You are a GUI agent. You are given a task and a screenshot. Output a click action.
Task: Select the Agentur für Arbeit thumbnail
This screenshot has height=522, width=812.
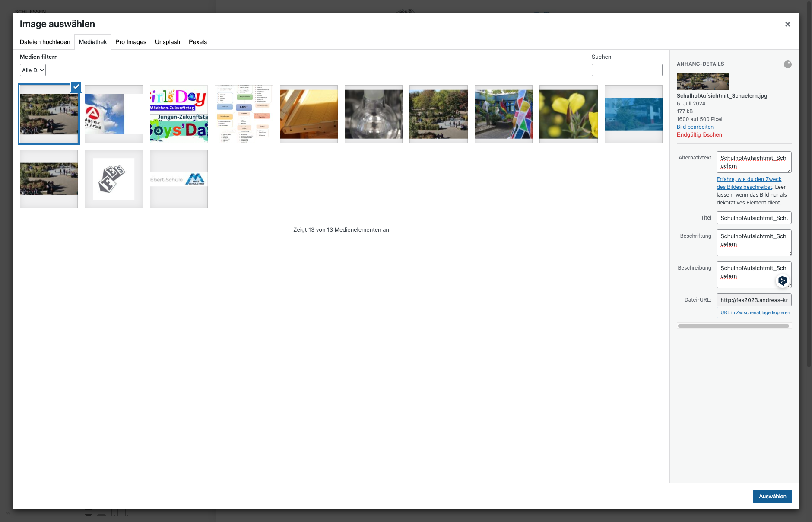114,114
